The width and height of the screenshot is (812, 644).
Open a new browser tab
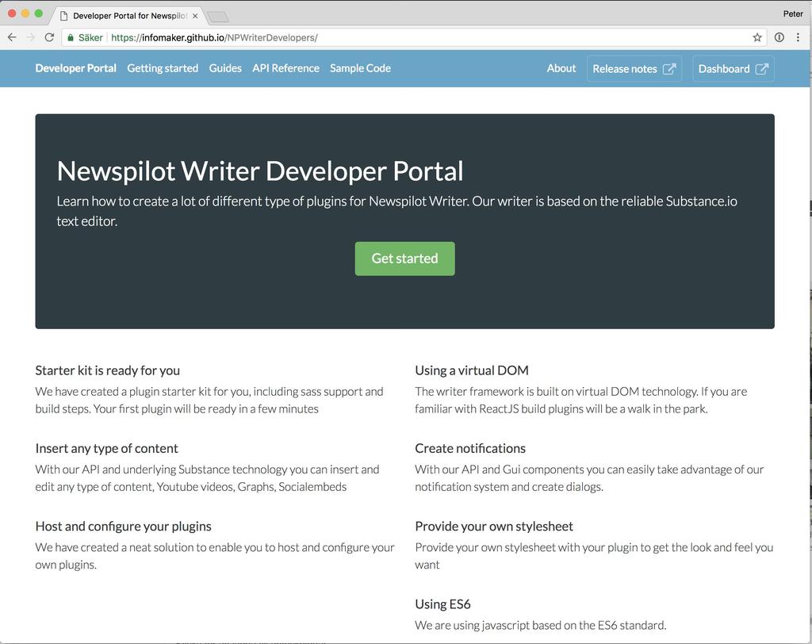[218, 17]
